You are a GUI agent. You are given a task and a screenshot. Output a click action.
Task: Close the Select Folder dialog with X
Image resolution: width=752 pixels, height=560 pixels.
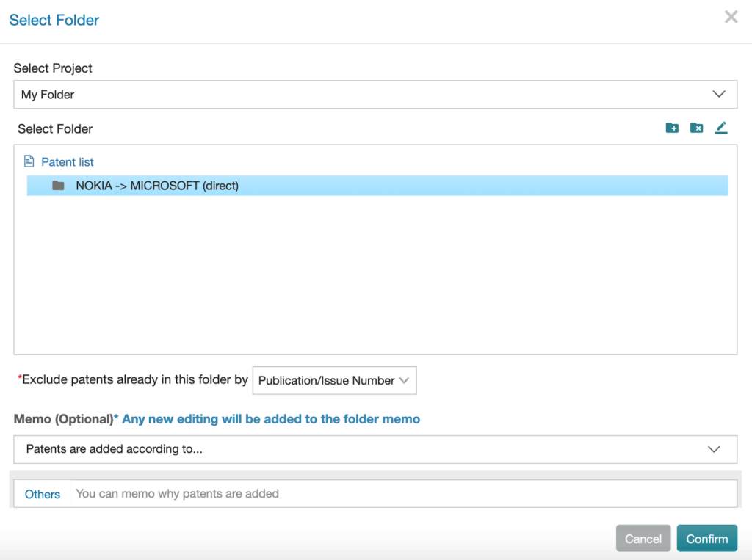[x=731, y=18]
